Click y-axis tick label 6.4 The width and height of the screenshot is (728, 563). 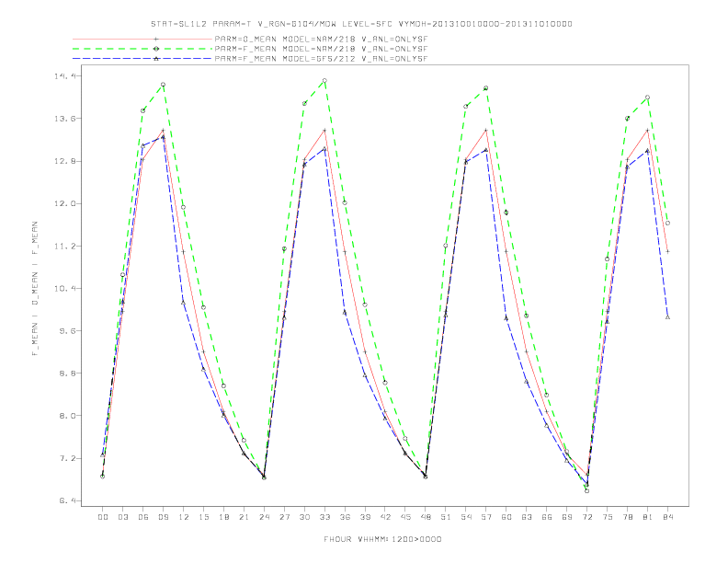pos(68,500)
